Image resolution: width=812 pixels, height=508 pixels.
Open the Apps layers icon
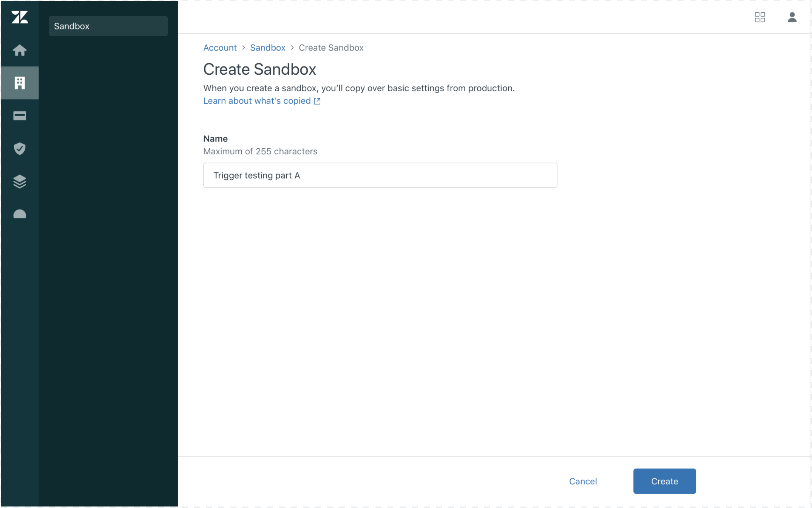20,182
